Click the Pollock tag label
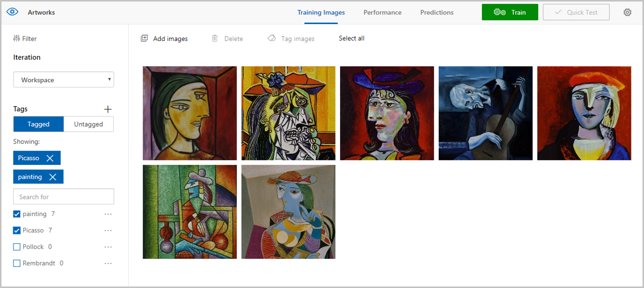 (33, 247)
